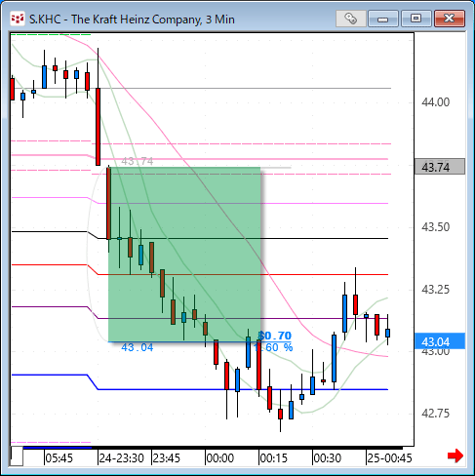This screenshot has height=476, width=475.
Task: Minimize the S.KHC chart window
Action: [x=383, y=19]
